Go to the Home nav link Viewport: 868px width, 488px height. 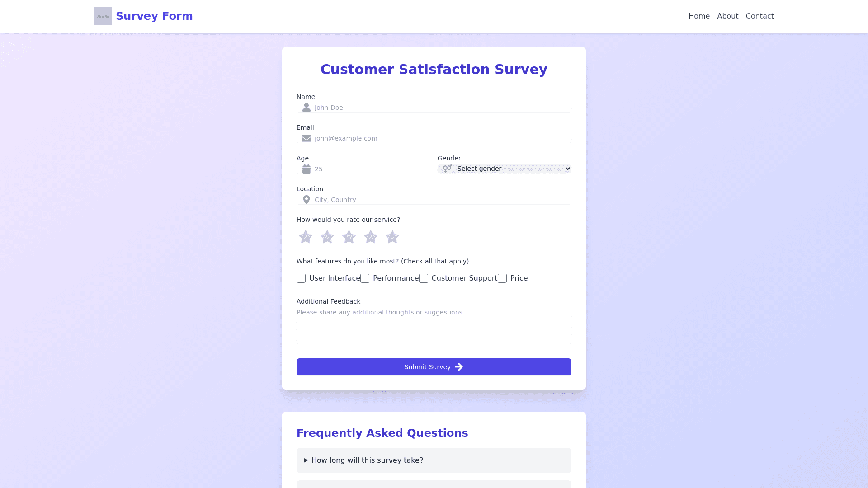pos(699,16)
